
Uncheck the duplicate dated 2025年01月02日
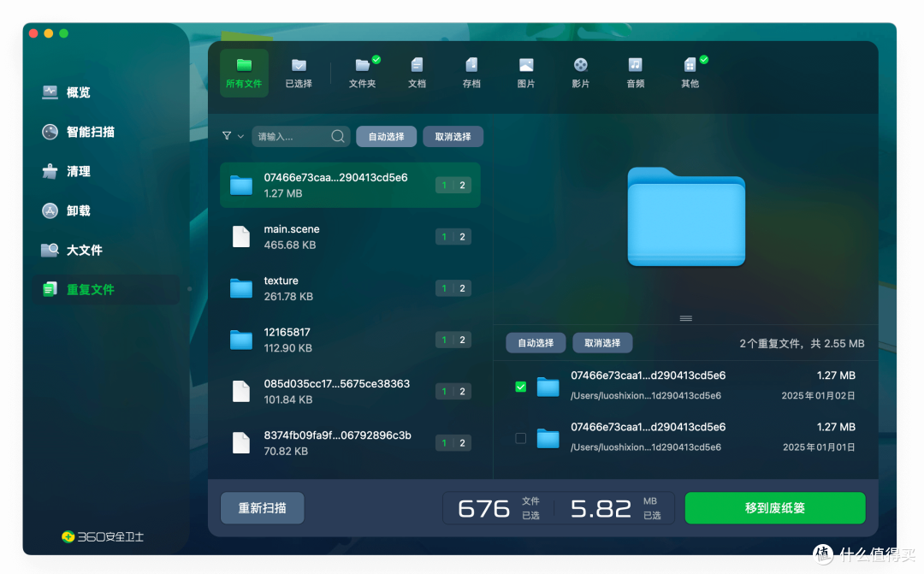(520, 387)
